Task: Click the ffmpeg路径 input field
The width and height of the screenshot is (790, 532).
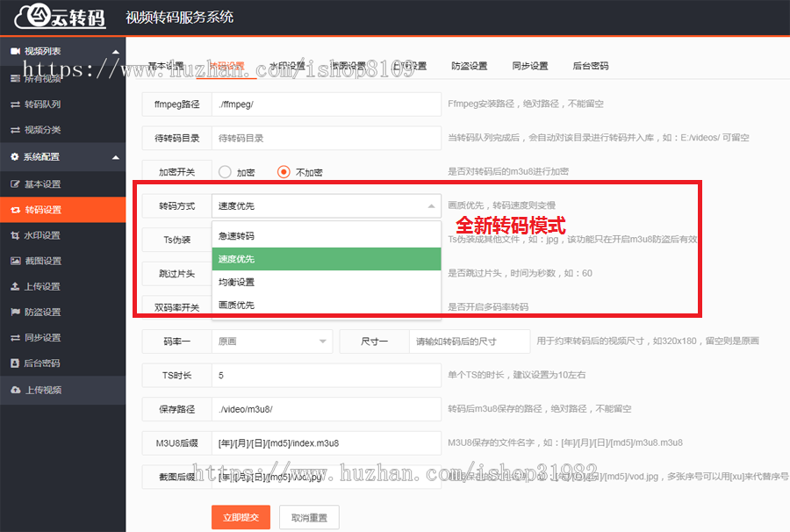Action: click(x=326, y=104)
